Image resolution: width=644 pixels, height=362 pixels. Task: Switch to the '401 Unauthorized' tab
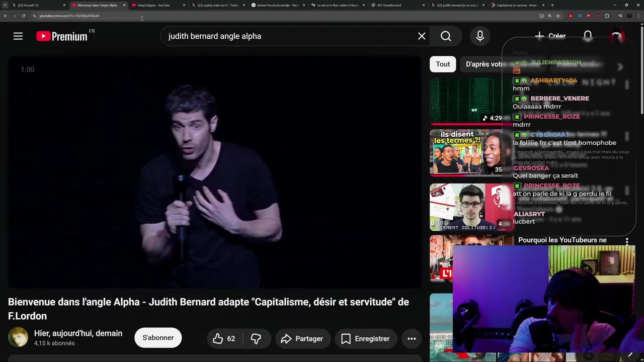tap(397, 5)
